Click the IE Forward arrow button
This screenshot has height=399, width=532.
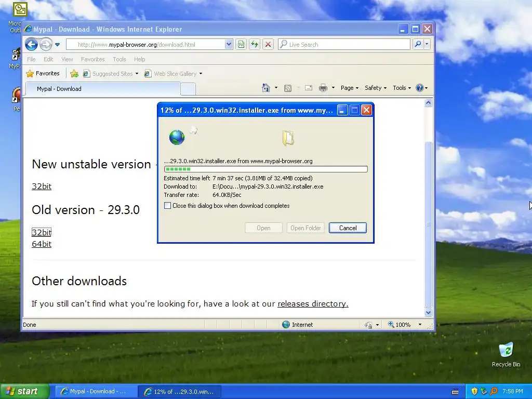tap(46, 45)
